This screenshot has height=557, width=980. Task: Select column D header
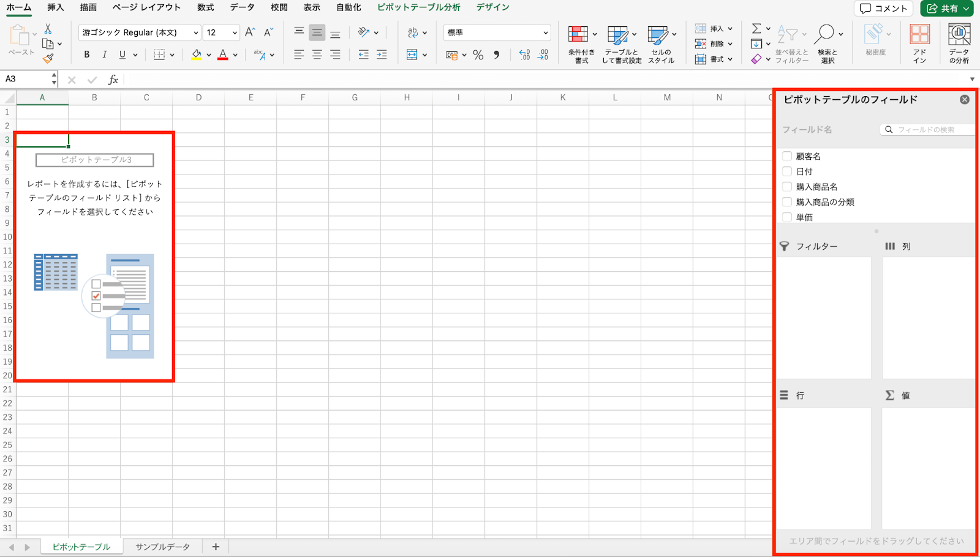[198, 97]
